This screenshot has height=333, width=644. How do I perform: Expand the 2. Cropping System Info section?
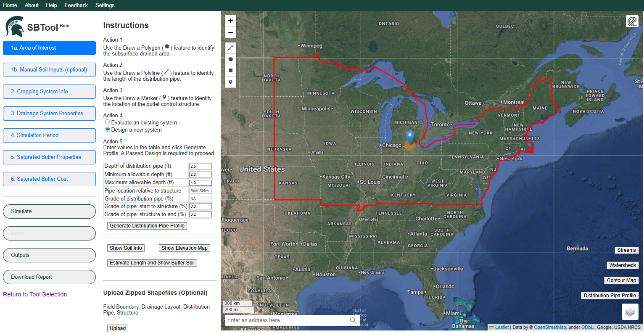49,91
